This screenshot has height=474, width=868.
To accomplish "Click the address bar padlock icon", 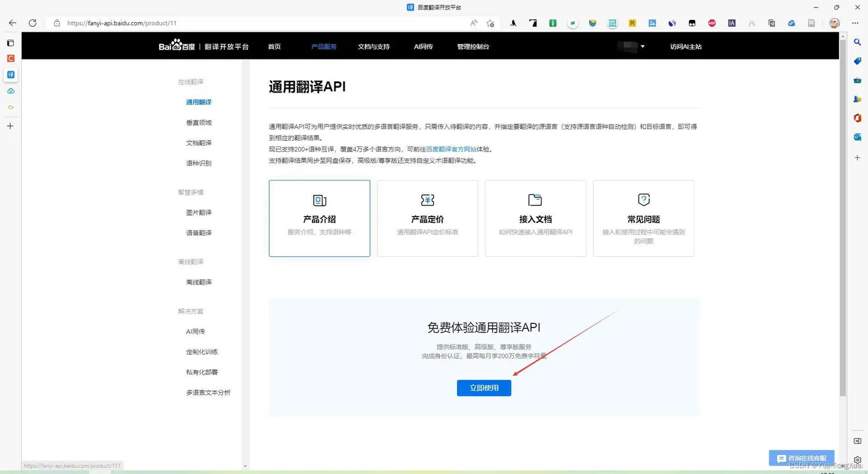I will pyautogui.click(x=56, y=23).
